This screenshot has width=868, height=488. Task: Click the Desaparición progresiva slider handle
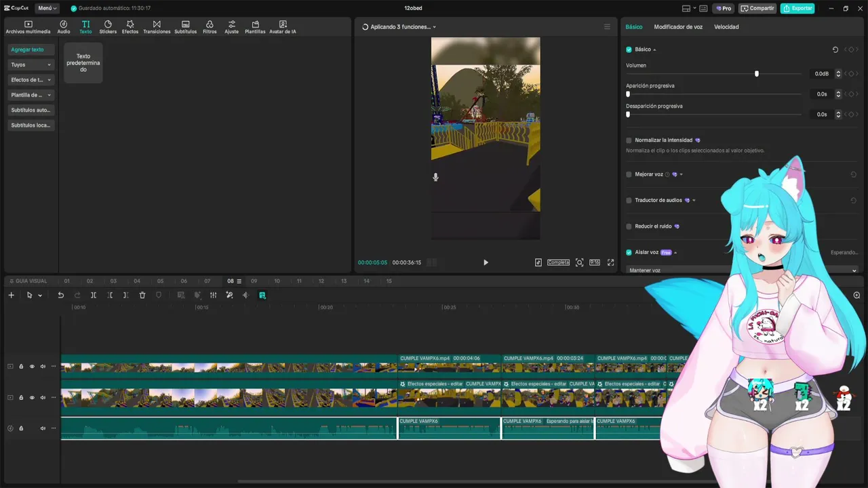628,115
